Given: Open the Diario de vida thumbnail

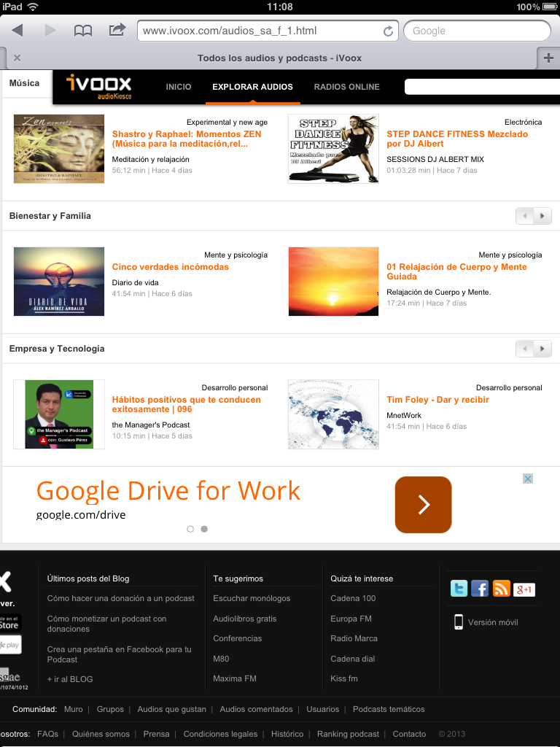Looking at the screenshot, I should 59,282.
